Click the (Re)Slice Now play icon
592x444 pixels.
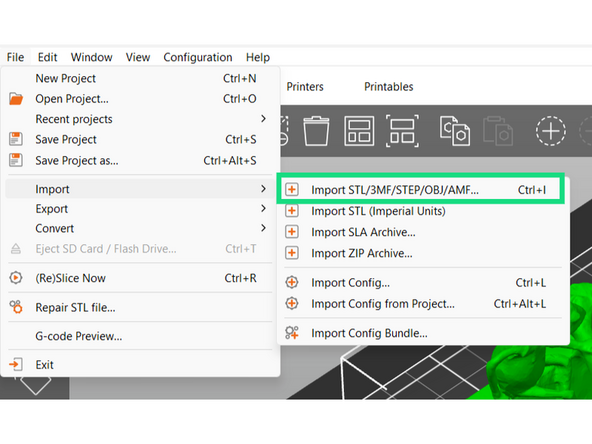pyautogui.click(x=16, y=278)
